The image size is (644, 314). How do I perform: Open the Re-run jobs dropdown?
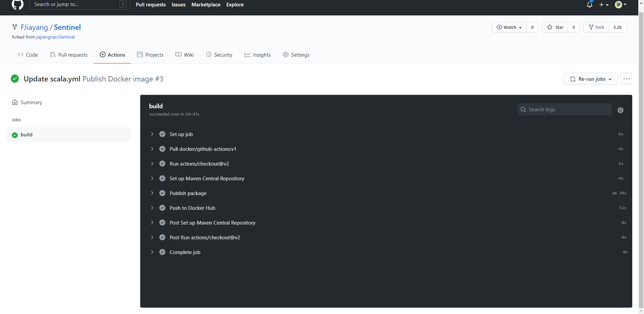pos(590,79)
